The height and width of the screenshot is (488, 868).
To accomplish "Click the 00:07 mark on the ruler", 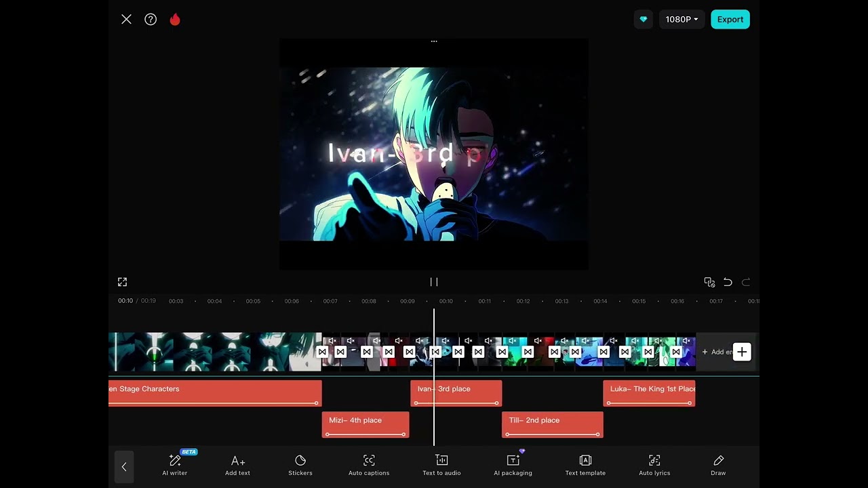I will 330,301.
